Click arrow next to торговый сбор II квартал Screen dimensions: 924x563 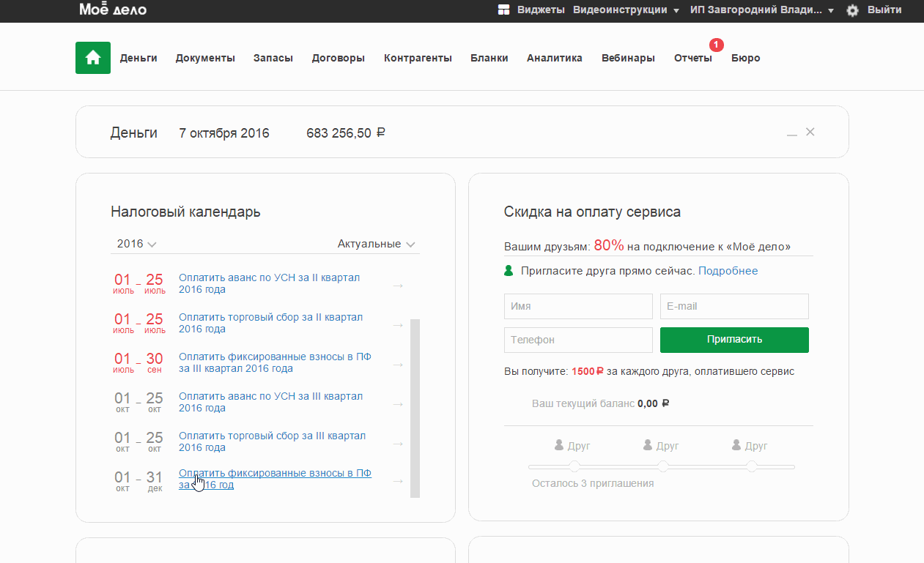click(398, 324)
